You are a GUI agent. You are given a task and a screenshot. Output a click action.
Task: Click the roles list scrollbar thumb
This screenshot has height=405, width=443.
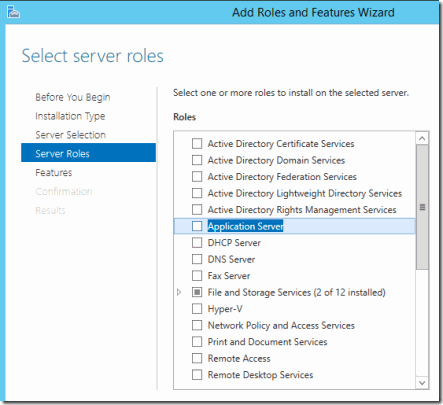click(x=422, y=207)
